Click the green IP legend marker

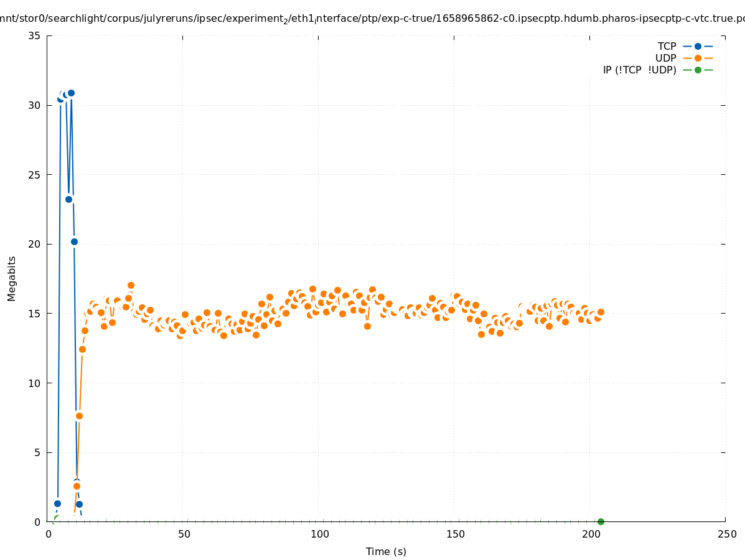click(698, 70)
